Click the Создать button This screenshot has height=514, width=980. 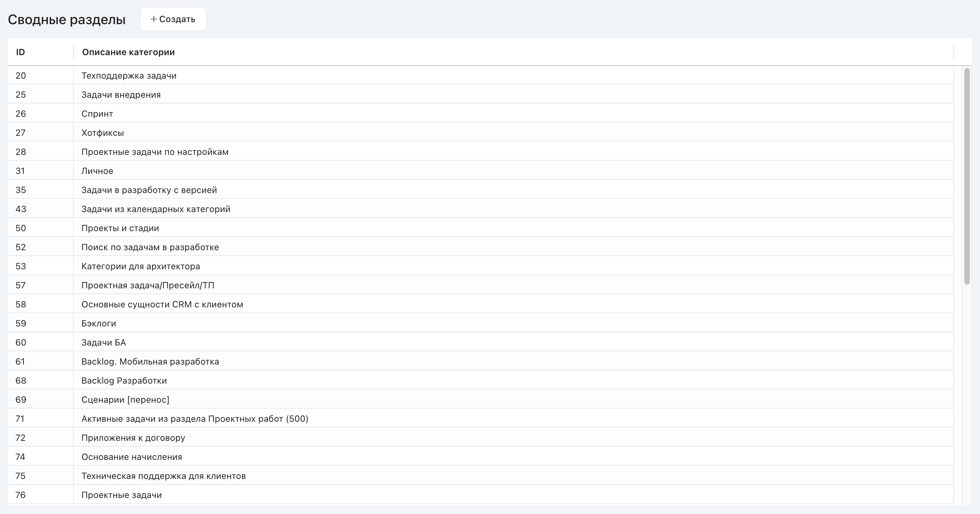pyautogui.click(x=173, y=19)
